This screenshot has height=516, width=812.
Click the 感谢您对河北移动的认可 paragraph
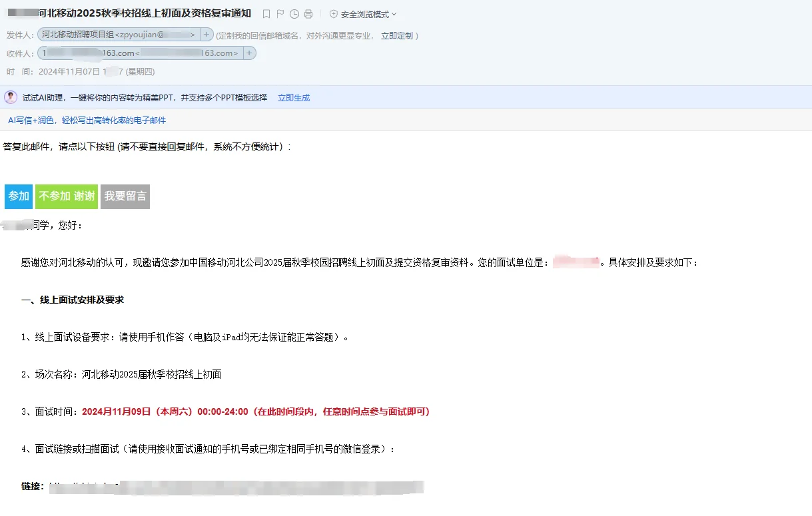(360, 263)
